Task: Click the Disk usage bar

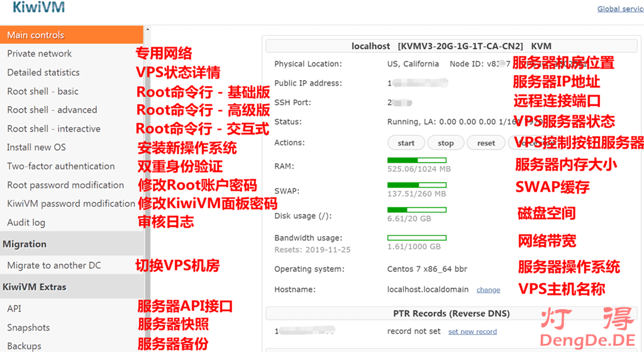Action: click(x=417, y=210)
